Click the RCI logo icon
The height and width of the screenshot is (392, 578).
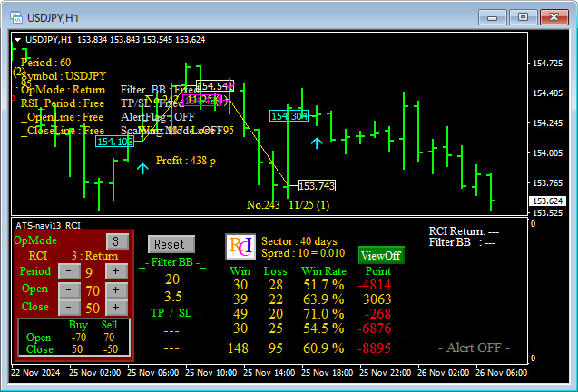tap(240, 246)
